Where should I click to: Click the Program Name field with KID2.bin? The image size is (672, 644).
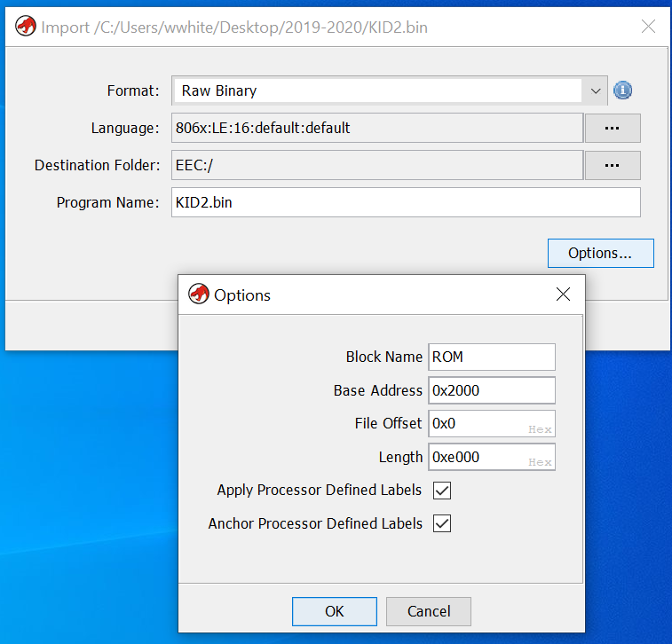click(405, 202)
